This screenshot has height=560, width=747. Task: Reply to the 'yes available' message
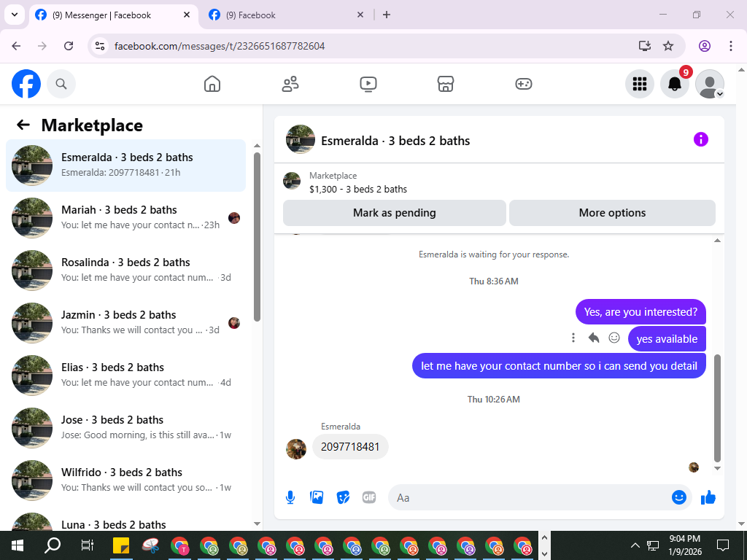coord(594,338)
